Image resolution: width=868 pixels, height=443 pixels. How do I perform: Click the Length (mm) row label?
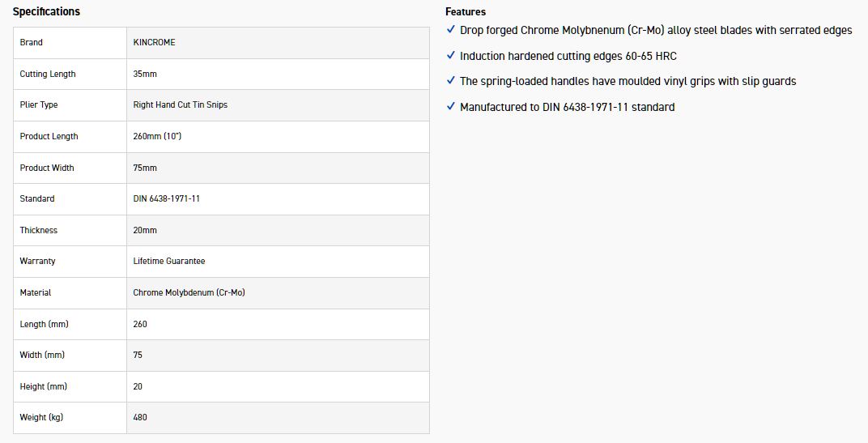coord(44,324)
